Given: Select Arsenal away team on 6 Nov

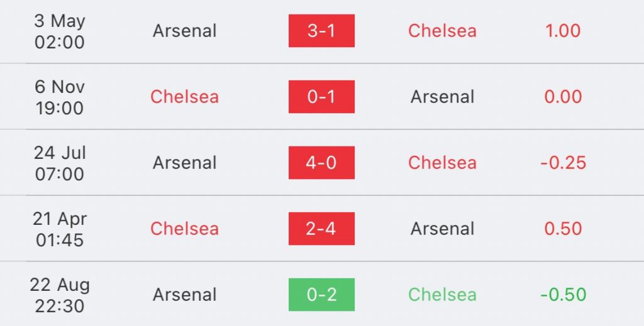Looking at the screenshot, I should pos(442,97).
